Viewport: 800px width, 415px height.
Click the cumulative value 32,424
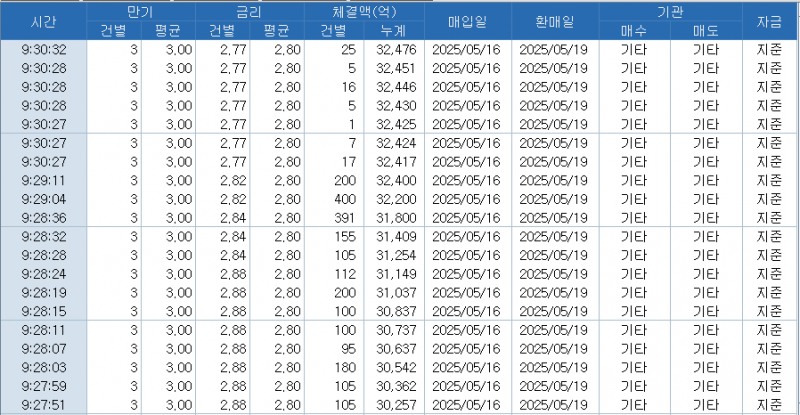point(396,143)
